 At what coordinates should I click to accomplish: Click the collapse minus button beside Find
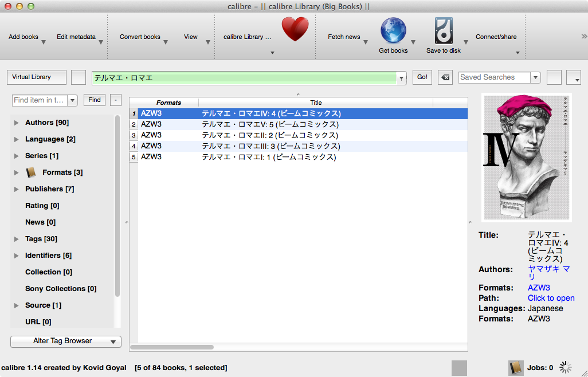click(116, 100)
